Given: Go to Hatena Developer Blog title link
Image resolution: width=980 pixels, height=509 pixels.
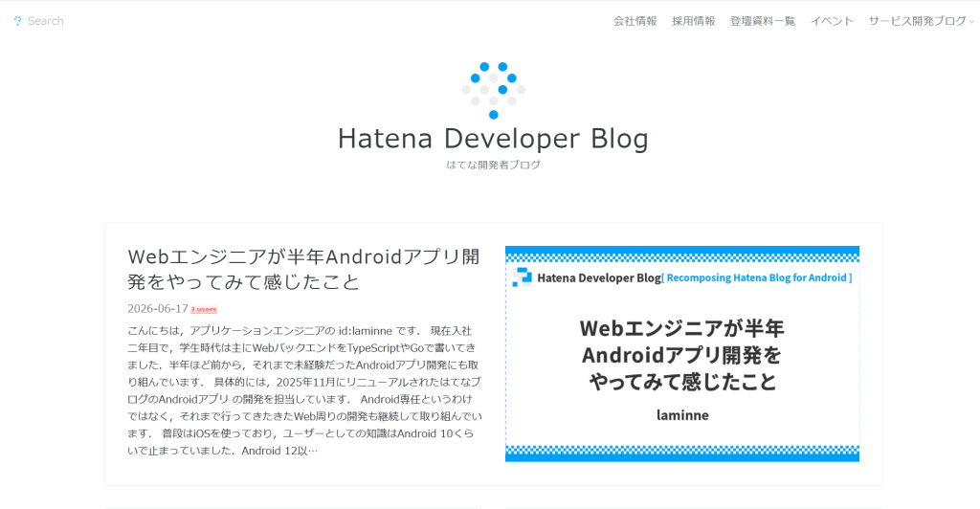Looking at the screenshot, I should (x=493, y=139).
